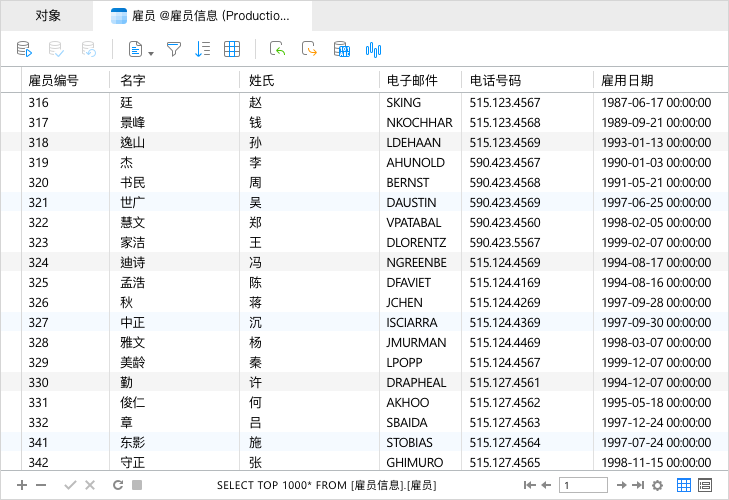
Task: Open the Sort tool in the toolbar
Action: pyautogui.click(x=202, y=49)
